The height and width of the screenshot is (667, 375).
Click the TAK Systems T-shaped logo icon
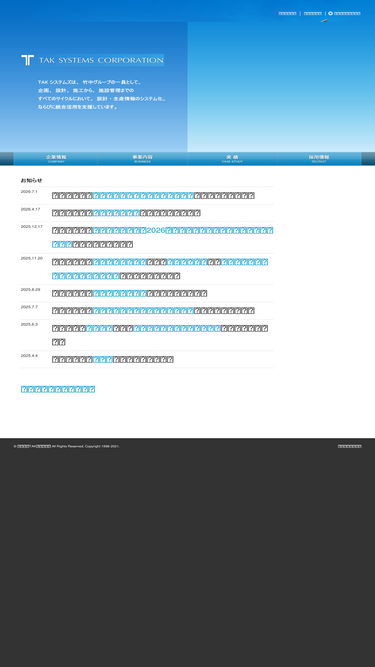pos(27,60)
